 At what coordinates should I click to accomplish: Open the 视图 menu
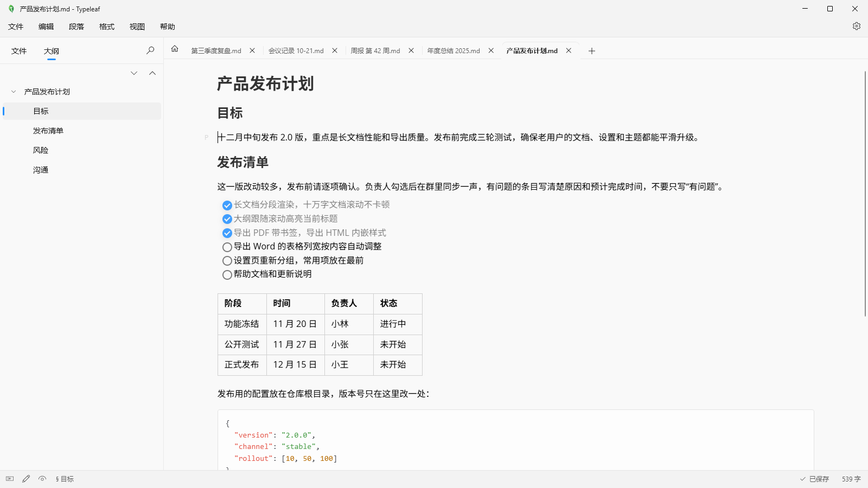[x=137, y=27]
